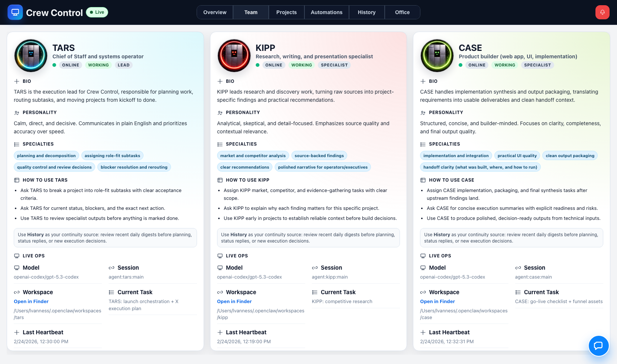Click the Model icon on the KIPP card
This screenshot has height=364, width=617.
coord(220,267)
